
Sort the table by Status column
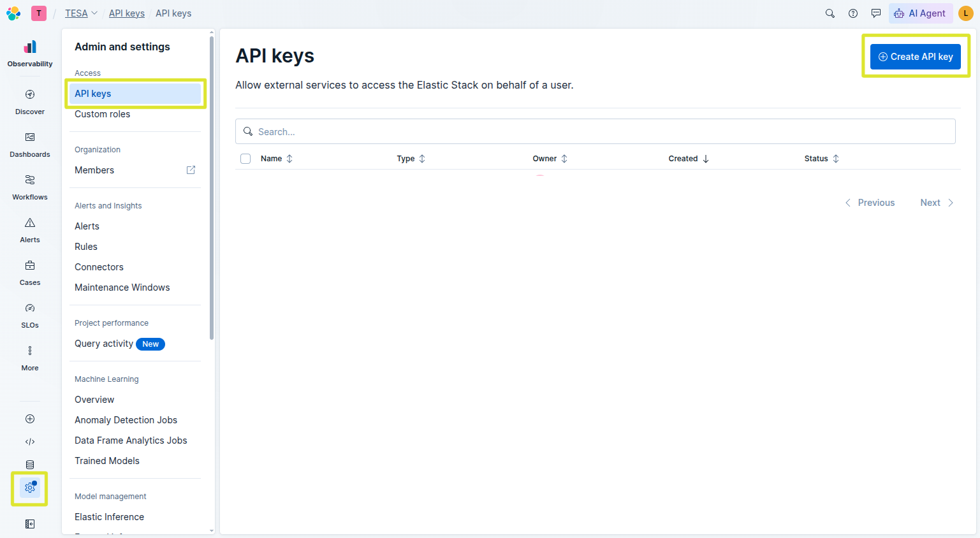822,159
